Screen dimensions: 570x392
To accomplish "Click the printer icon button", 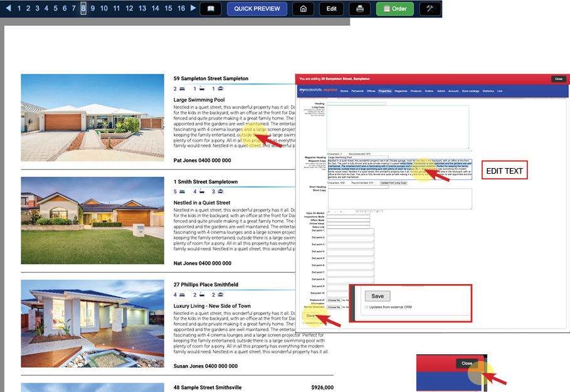I will point(360,9).
